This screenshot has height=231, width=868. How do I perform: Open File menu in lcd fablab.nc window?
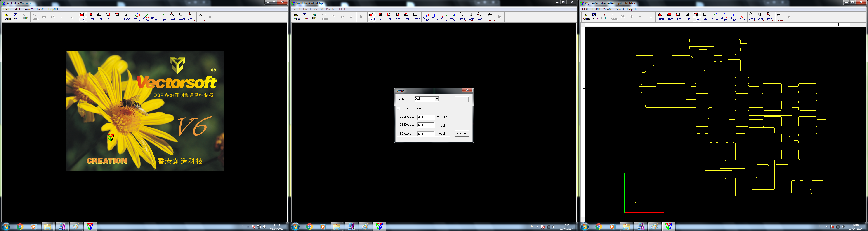(x=586, y=9)
